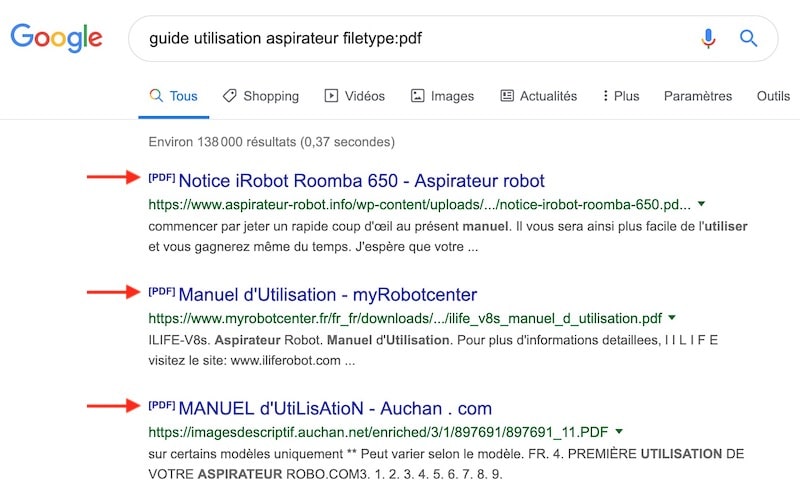Click the imagesdescriptif.auchan.net green URL
This screenshot has height=495, width=800.
pyautogui.click(x=378, y=432)
